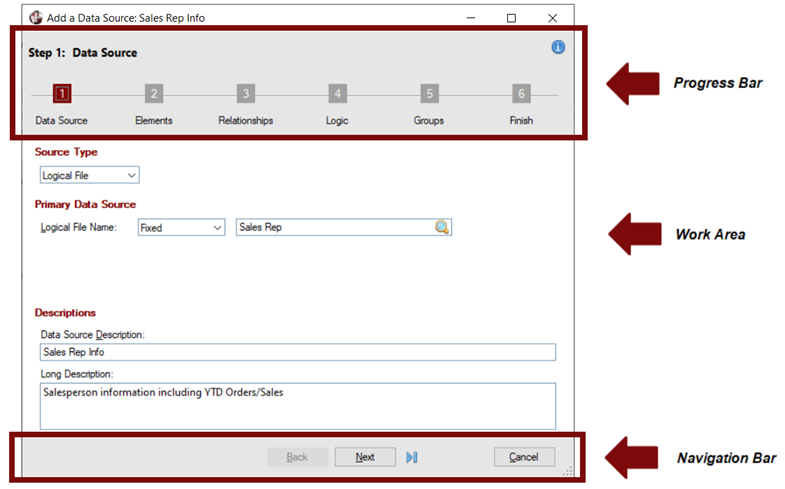785x489 pixels.
Task: Jump to step 2 Elements box
Action: 154,94
